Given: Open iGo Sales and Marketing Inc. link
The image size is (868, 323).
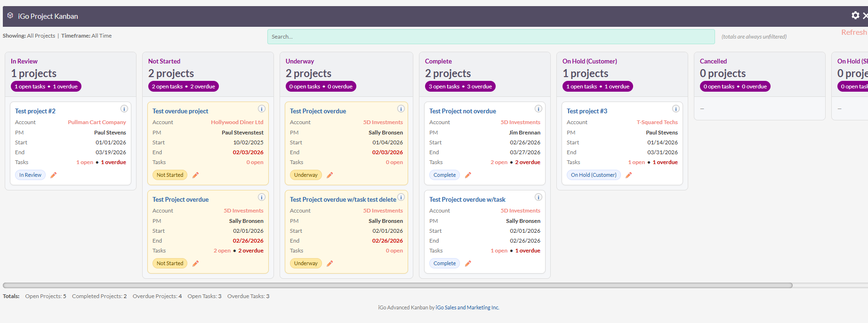Looking at the screenshot, I should click(x=467, y=307).
